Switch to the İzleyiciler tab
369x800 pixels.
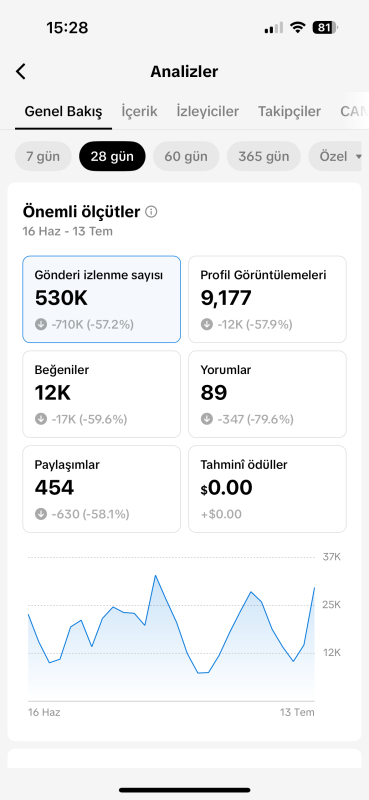[208, 111]
